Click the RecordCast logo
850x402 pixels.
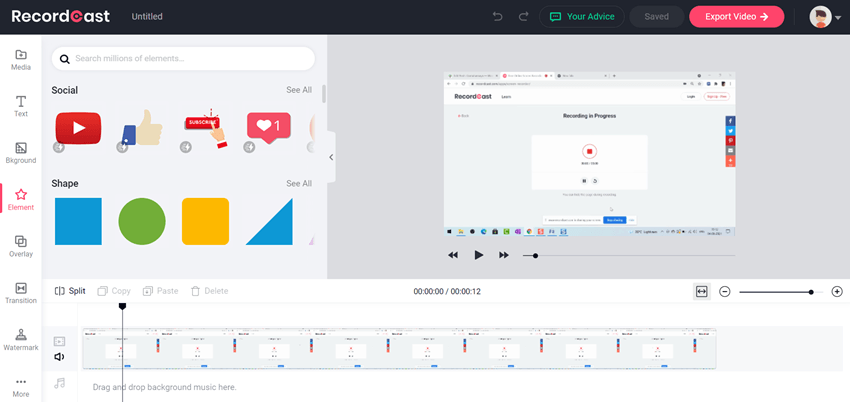(x=61, y=16)
